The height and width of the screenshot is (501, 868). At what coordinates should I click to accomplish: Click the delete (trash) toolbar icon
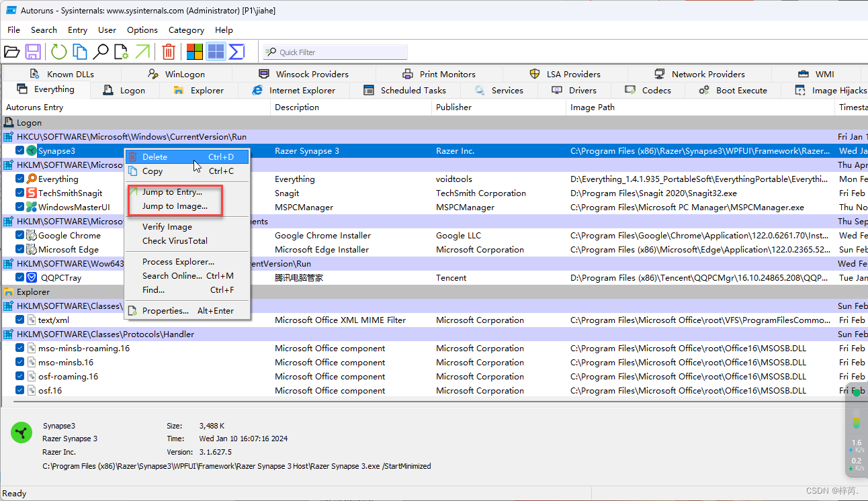168,51
